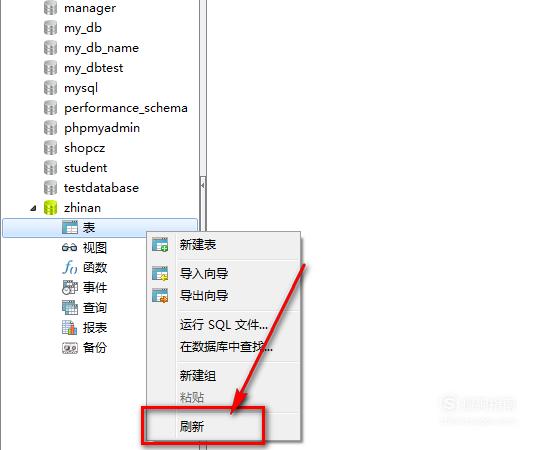
Task: Collapse the zhinan database tree node
Action: point(33,208)
